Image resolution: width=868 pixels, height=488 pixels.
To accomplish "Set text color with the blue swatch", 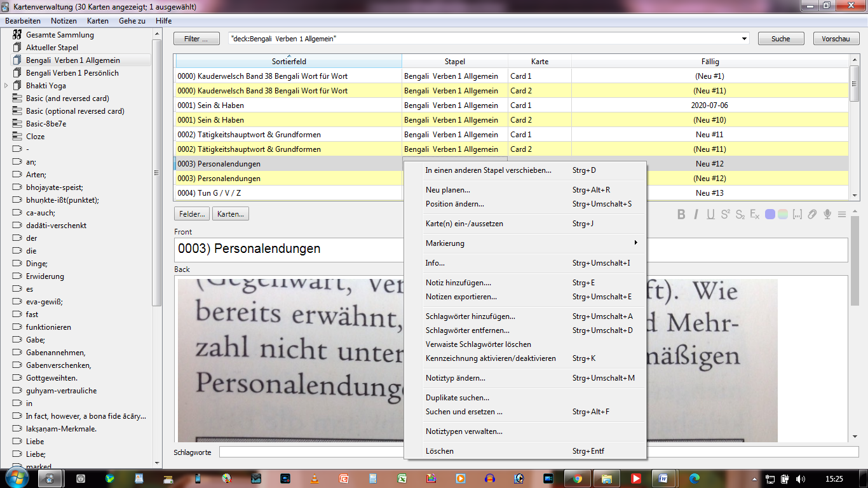I will click(770, 214).
